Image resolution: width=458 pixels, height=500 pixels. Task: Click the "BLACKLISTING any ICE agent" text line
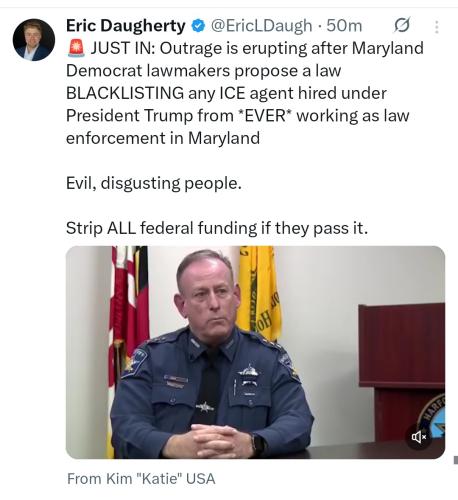tap(226, 93)
